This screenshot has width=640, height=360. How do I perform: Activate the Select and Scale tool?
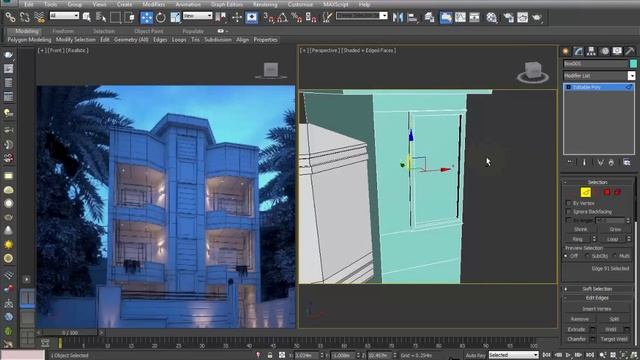point(176,17)
